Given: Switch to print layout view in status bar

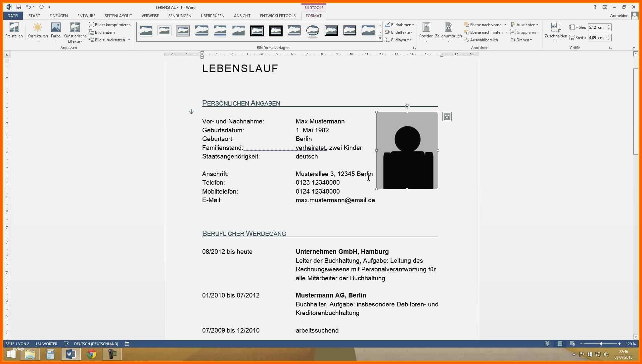Looking at the screenshot, I should [560, 344].
